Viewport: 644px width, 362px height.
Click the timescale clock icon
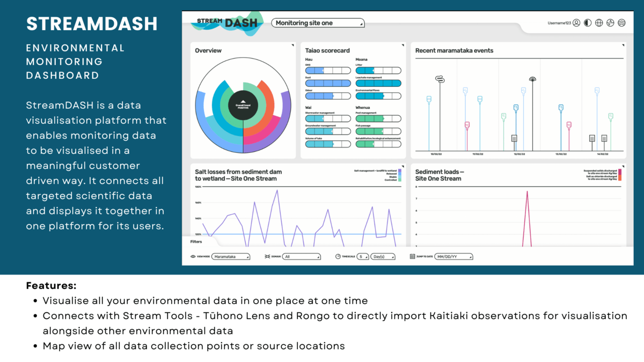[338, 256]
